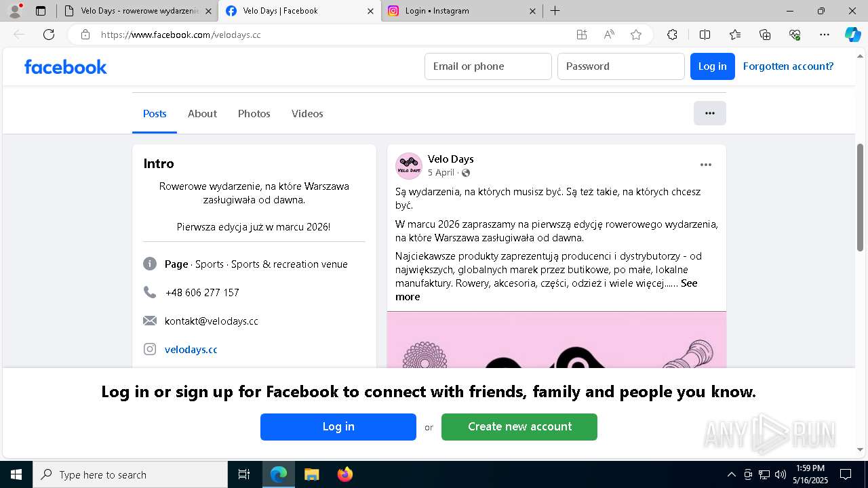Screen dimensions: 868x488
Task: Launch the Copilot sidebar icon
Action: (x=852, y=35)
